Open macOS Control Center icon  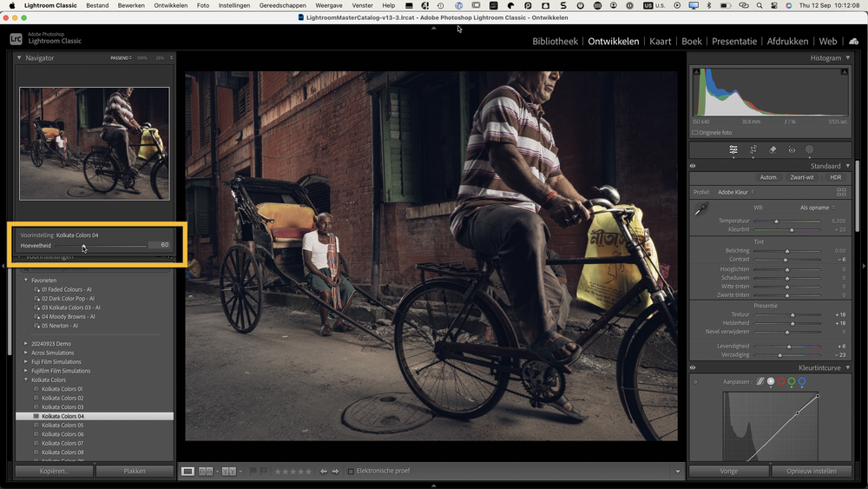[774, 5]
